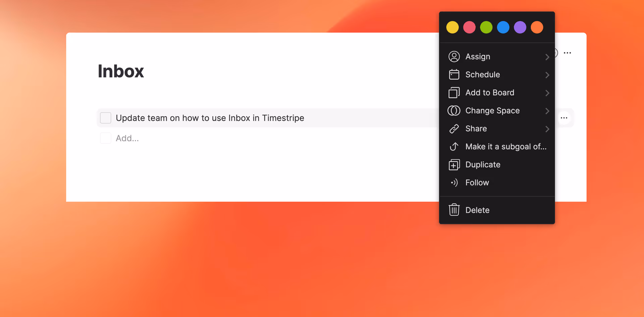The image size is (644, 317).
Task: Click the Update team task title
Action: coord(210,118)
